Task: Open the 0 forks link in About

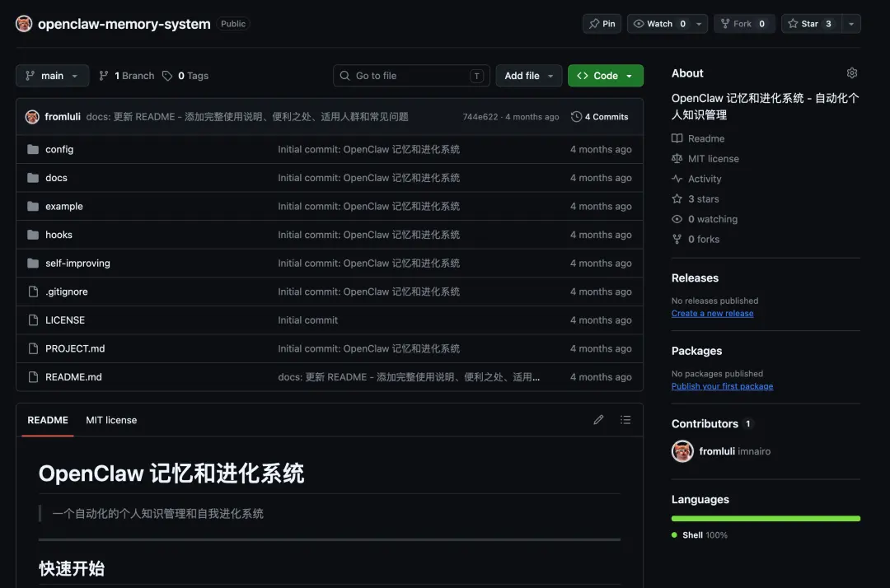Action: 703,240
